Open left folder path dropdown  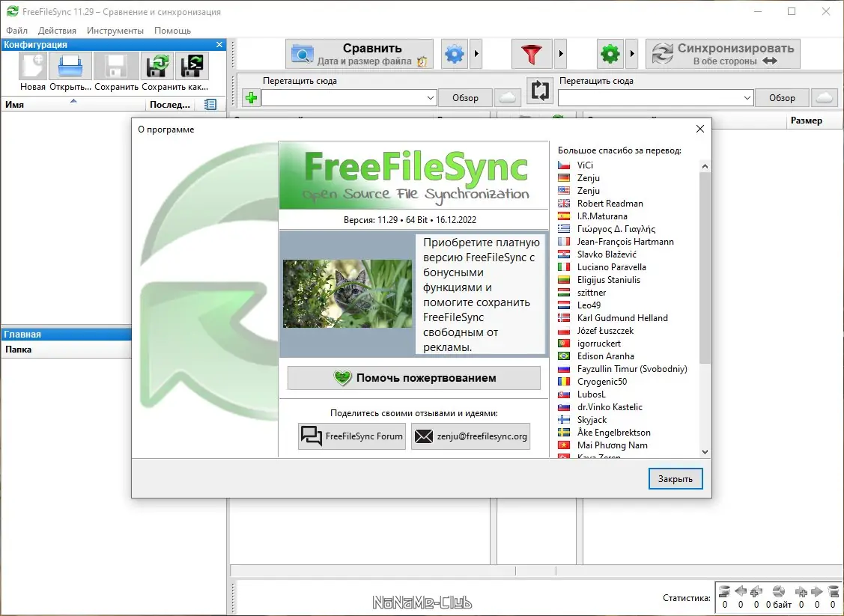click(x=430, y=98)
